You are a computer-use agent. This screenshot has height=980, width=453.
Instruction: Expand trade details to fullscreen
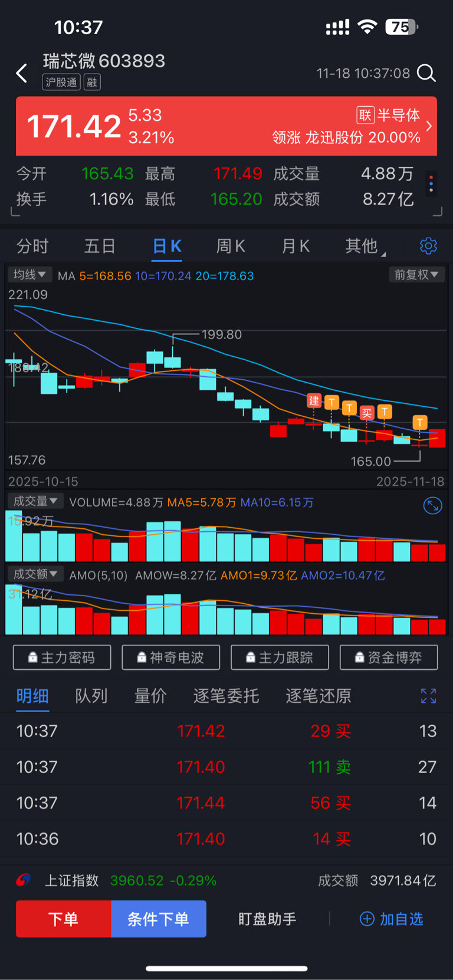tap(428, 696)
